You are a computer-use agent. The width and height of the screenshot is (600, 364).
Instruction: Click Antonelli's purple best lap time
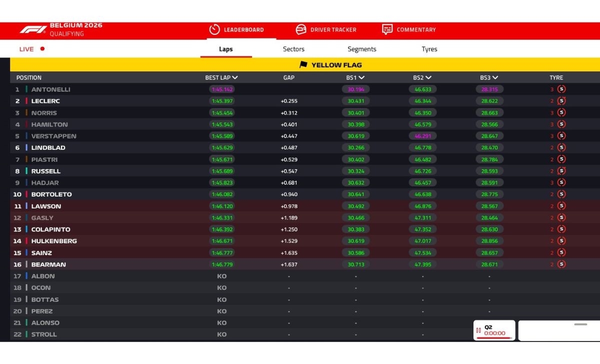click(x=222, y=89)
